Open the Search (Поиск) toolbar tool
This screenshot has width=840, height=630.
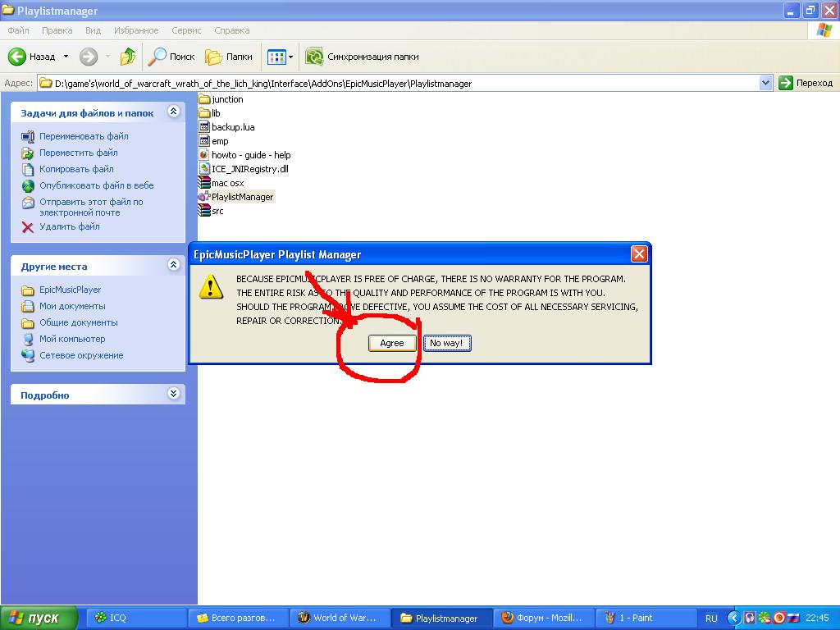click(171, 57)
